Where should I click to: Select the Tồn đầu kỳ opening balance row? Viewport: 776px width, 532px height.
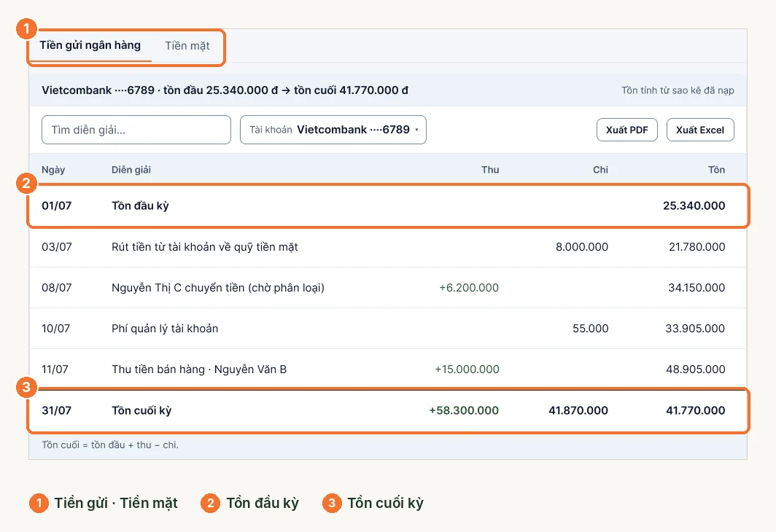click(x=388, y=206)
